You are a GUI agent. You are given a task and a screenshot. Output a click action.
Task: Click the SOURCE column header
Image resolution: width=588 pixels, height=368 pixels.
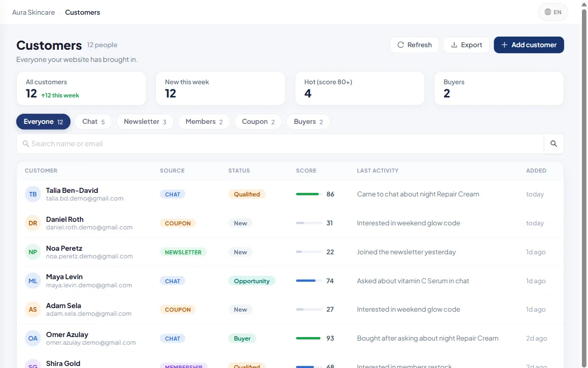click(x=172, y=171)
